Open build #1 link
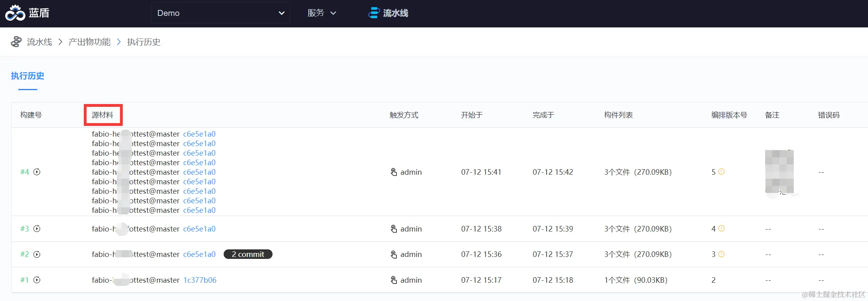 25,280
